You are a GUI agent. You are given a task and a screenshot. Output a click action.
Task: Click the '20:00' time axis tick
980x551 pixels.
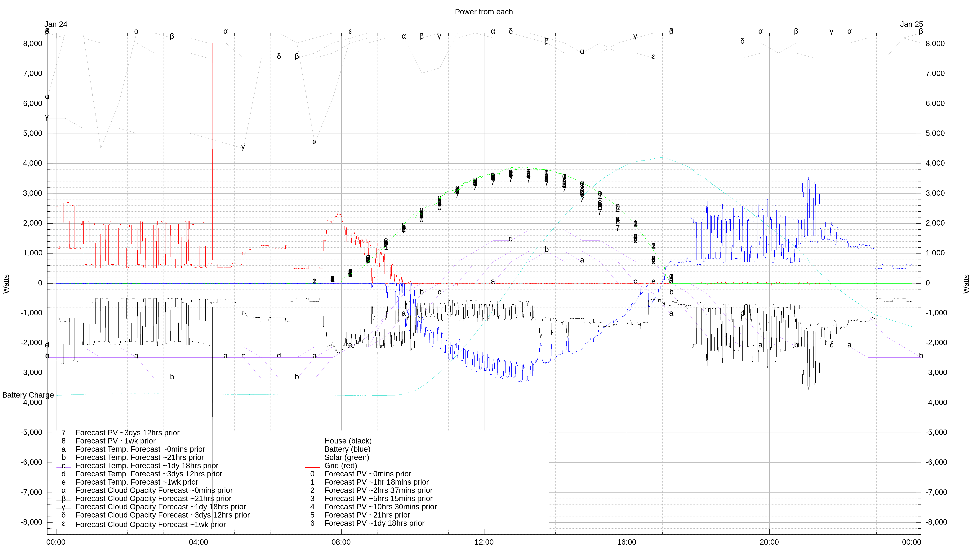pyautogui.click(x=769, y=543)
